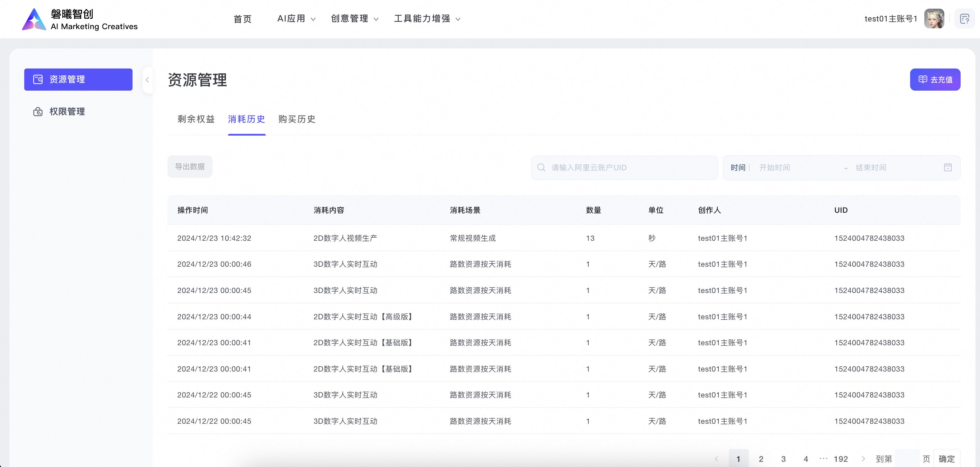
Task: Click the 2D数字人视频生产 cell
Action: pyautogui.click(x=345, y=238)
